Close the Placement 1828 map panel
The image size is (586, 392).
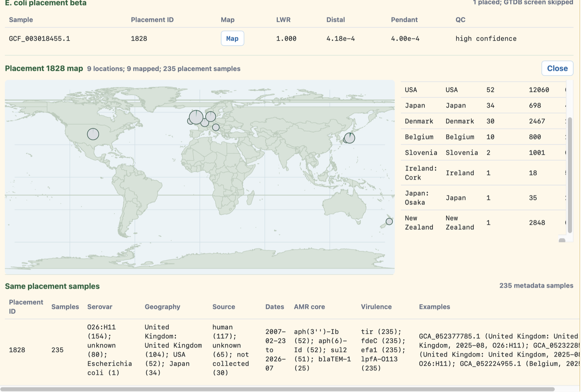coord(557,68)
